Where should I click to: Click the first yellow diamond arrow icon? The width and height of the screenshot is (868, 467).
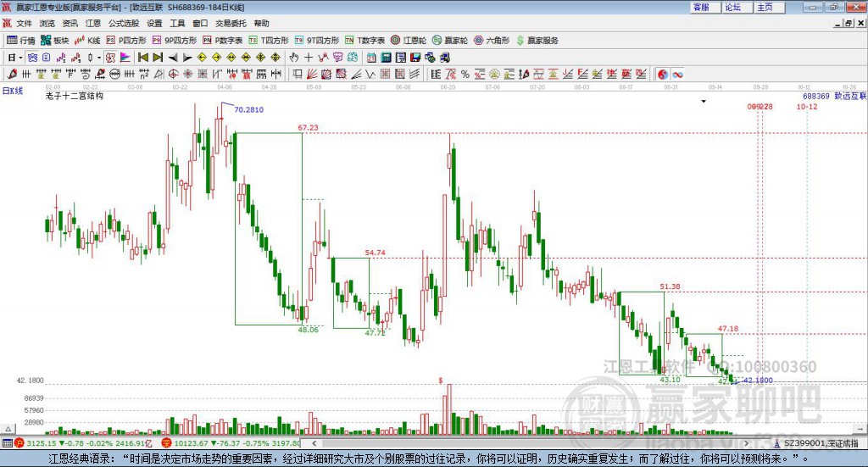point(202,58)
